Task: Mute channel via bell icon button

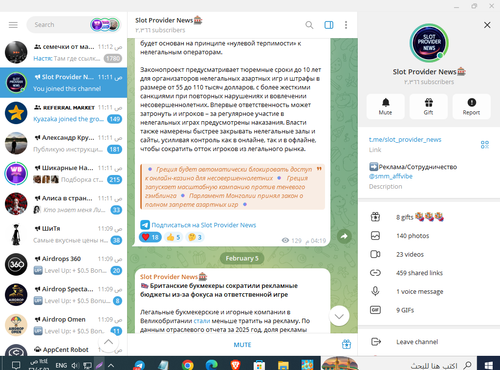Action: click(385, 107)
